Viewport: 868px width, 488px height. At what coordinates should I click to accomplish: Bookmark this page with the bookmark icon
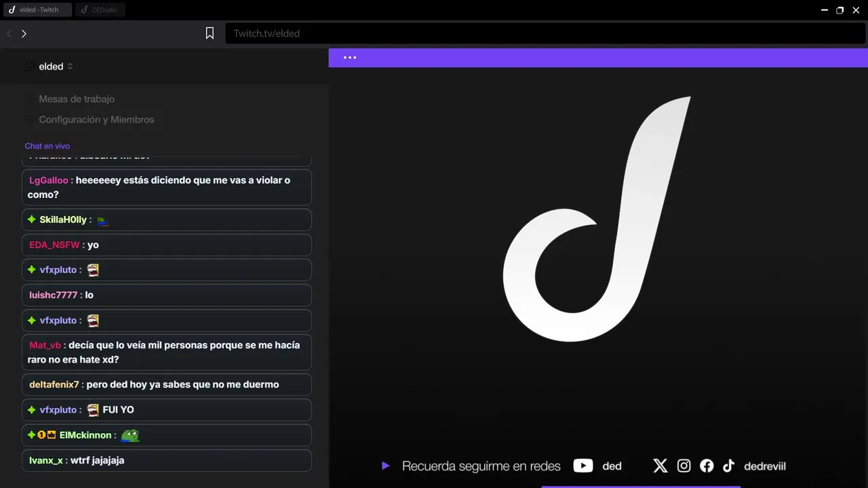pyautogui.click(x=210, y=33)
